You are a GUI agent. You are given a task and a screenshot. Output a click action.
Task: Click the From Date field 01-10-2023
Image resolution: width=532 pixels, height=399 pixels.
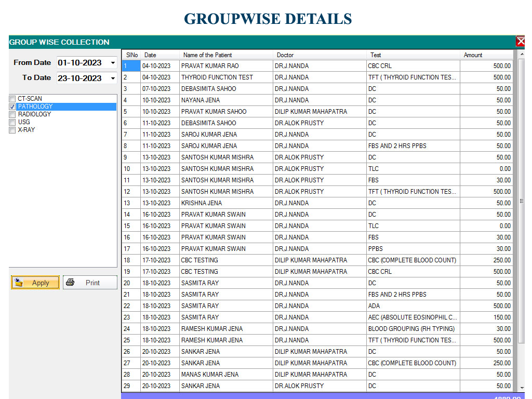(x=80, y=63)
